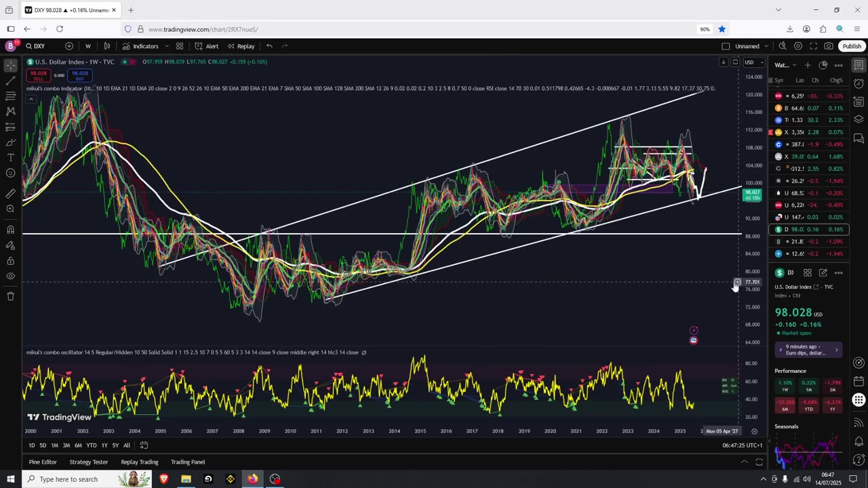Open the chats panel icon
The image size is (868, 488).
pyautogui.click(x=859, y=138)
